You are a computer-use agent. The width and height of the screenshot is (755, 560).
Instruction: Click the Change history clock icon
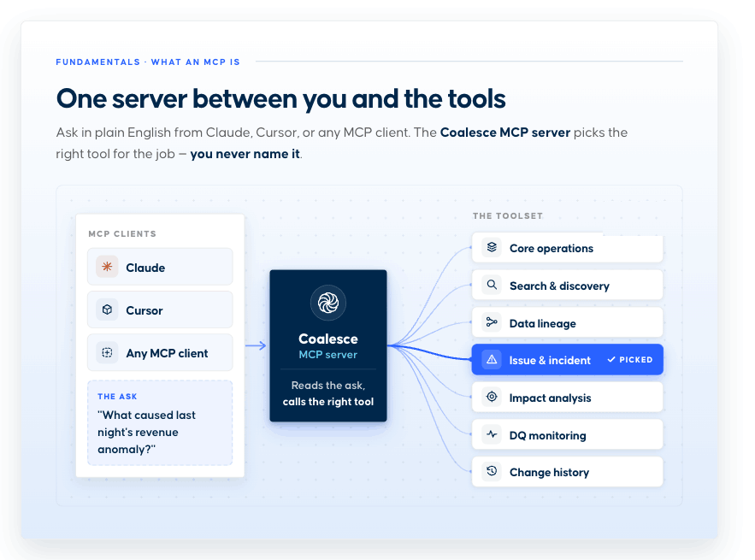[x=492, y=471]
